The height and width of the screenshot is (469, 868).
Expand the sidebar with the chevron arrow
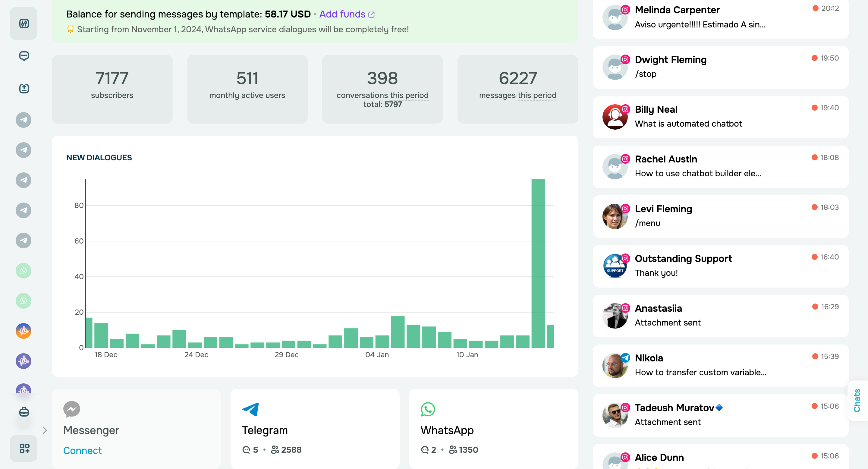(45, 430)
